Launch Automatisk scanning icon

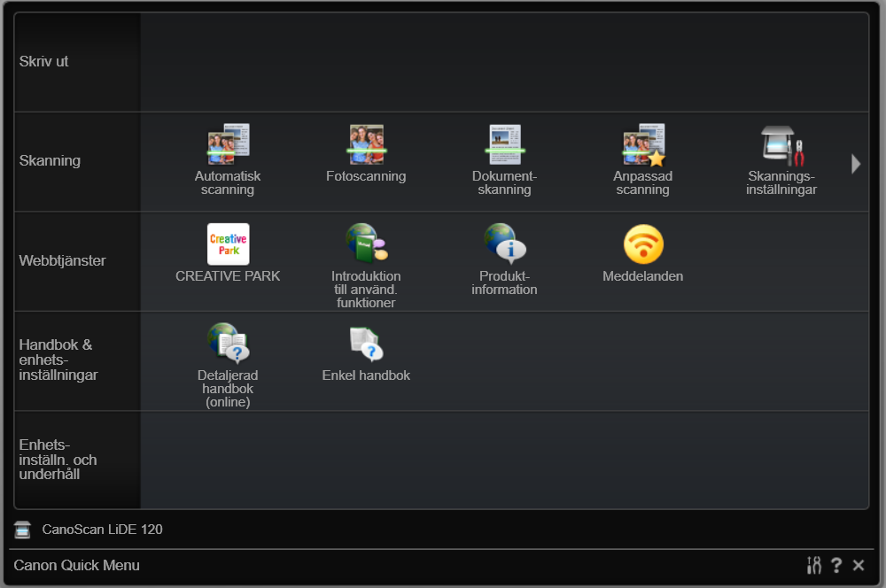228,145
